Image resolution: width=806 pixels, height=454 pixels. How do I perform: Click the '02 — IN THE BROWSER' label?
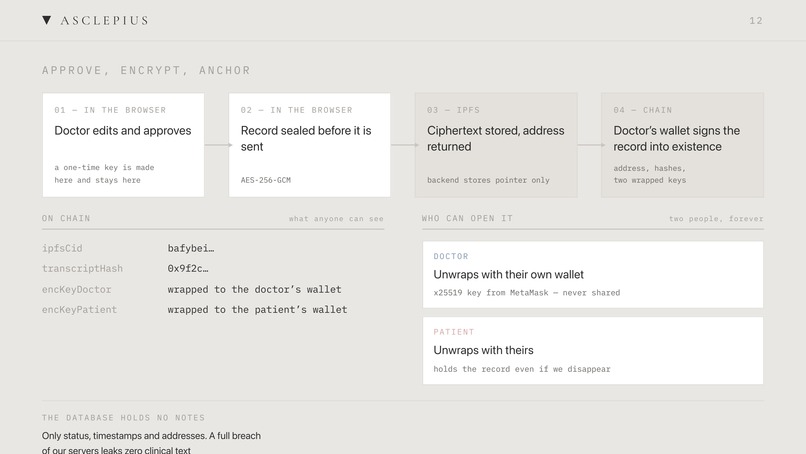click(x=297, y=110)
